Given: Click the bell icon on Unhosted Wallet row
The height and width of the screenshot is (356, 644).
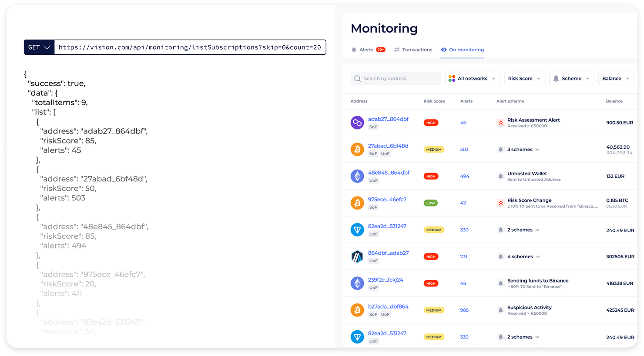Looking at the screenshot, I should point(500,176).
